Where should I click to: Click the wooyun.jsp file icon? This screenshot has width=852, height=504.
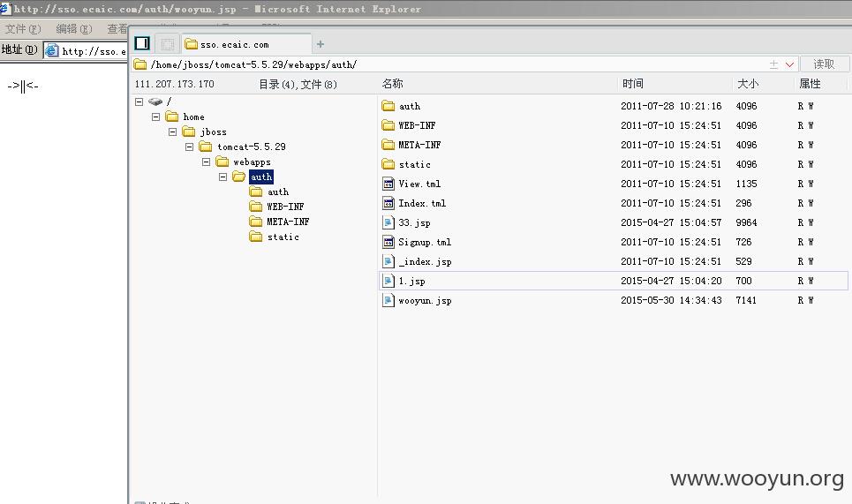(x=388, y=300)
